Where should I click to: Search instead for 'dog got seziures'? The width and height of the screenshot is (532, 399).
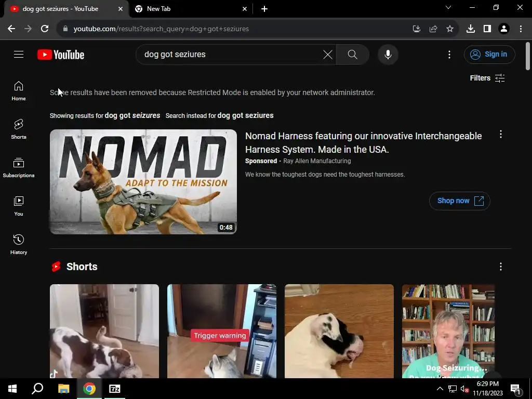pyautogui.click(x=245, y=115)
